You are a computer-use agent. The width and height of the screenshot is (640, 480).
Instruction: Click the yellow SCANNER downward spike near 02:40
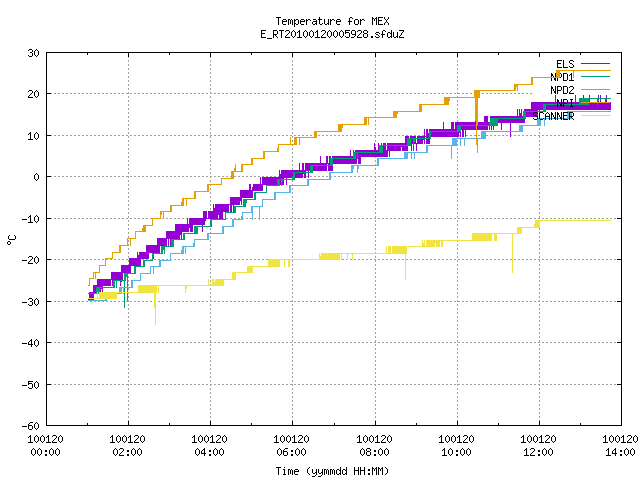click(x=155, y=308)
